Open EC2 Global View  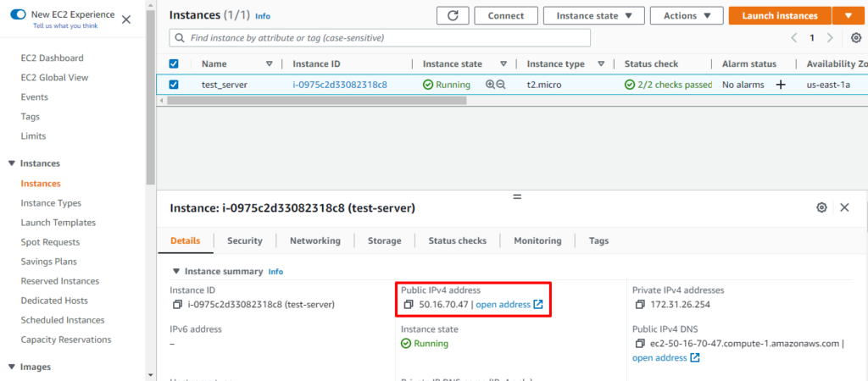click(54, 77)
